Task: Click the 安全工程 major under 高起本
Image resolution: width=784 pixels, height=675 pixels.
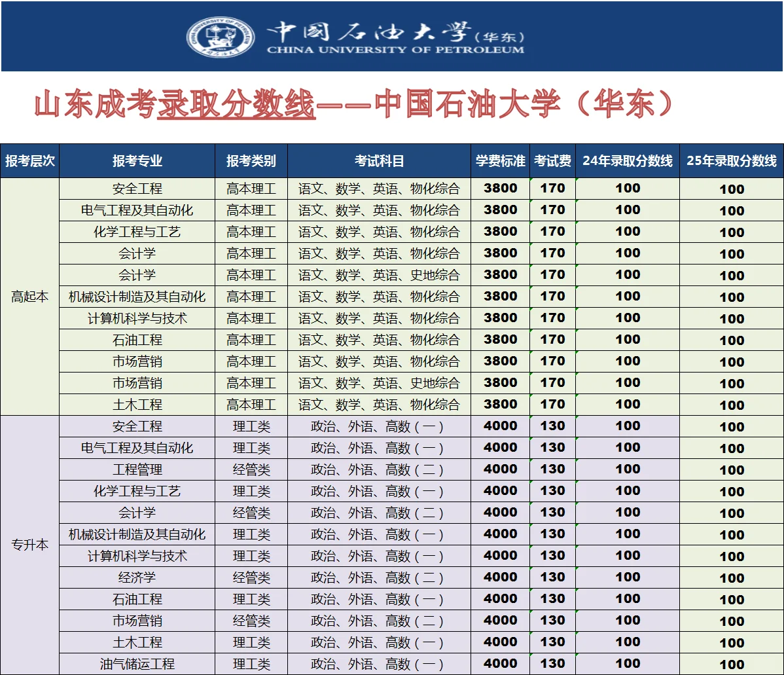Action: tap(138, 189)
